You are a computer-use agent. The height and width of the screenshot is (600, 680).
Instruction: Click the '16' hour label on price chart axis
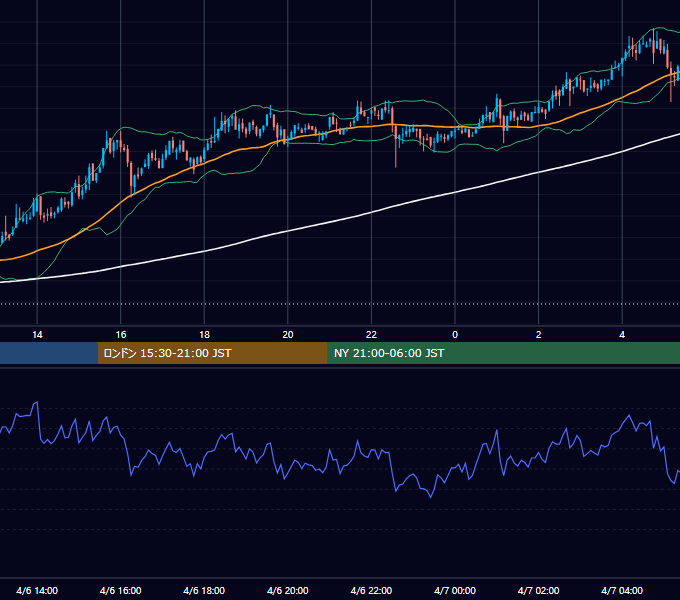(x=121, y=335)
